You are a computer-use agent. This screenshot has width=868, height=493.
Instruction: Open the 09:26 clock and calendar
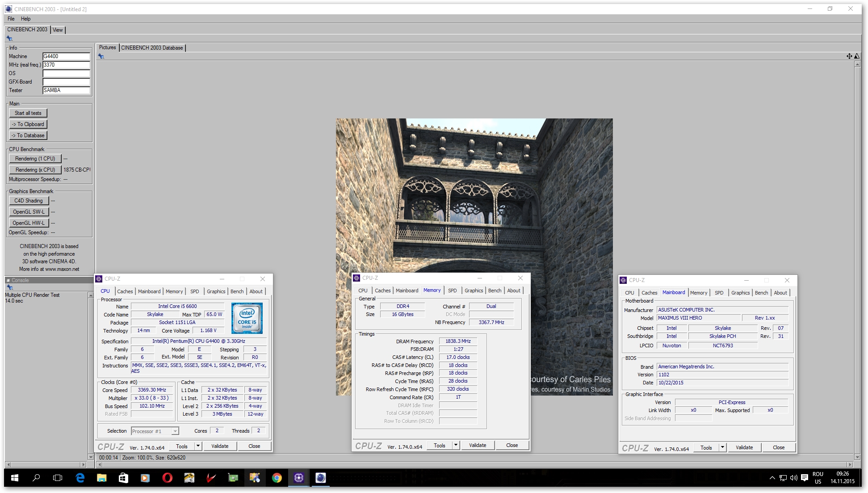[843, 478]
